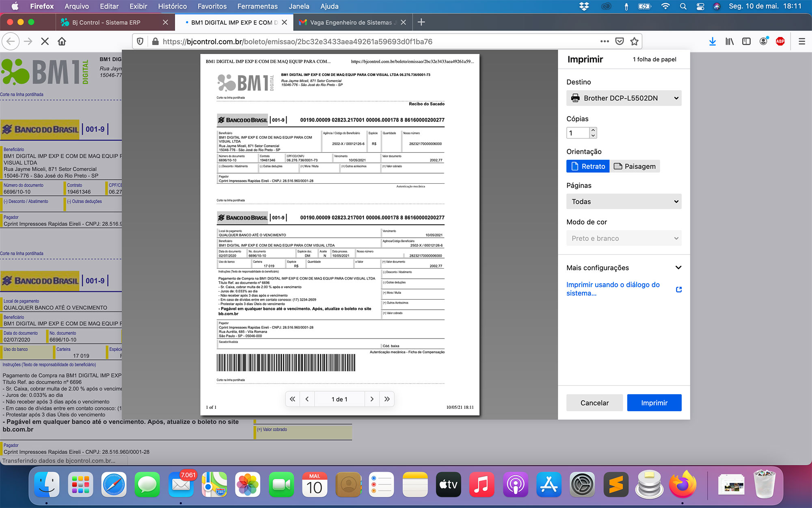Go to last preview page
This screenshot has height=508, width=812.
click(387, 399)
